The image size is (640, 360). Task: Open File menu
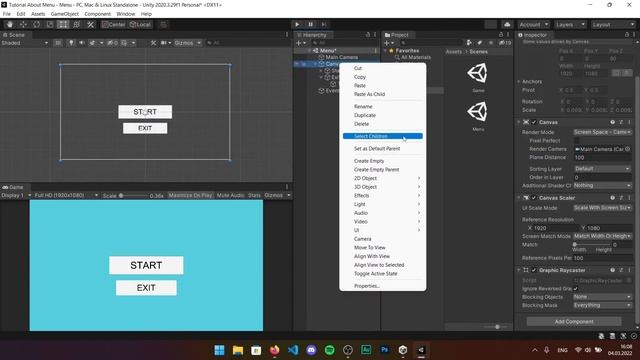pyautogui.click(x=7, y=14)
